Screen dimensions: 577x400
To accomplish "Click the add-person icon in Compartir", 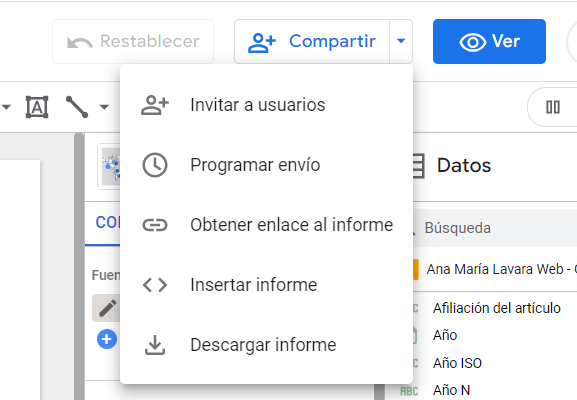I will 262,42.
